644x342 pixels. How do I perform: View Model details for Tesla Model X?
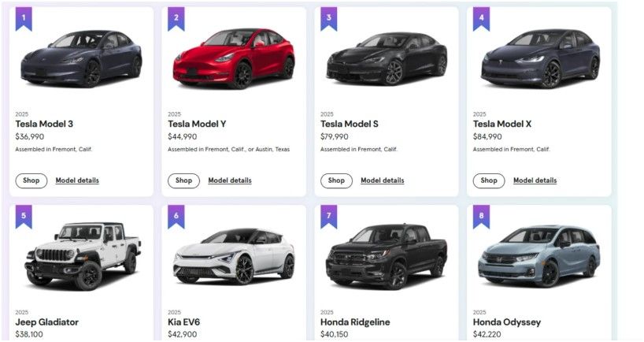pos(535,180)
